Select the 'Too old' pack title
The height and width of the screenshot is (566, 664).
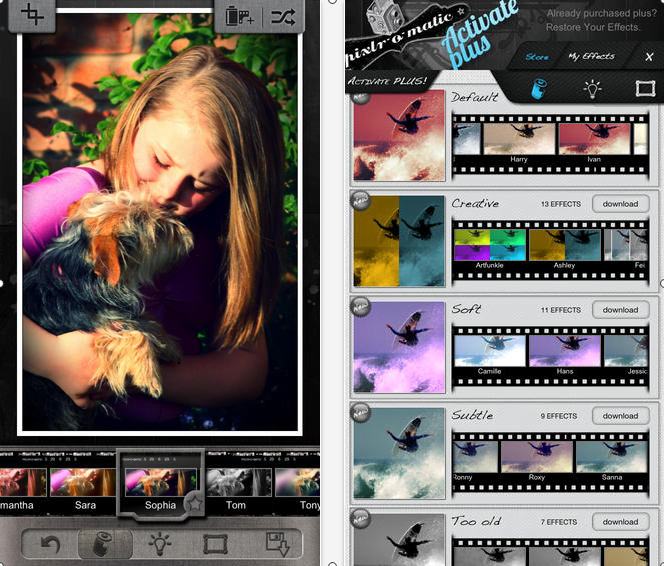[476, 521]
